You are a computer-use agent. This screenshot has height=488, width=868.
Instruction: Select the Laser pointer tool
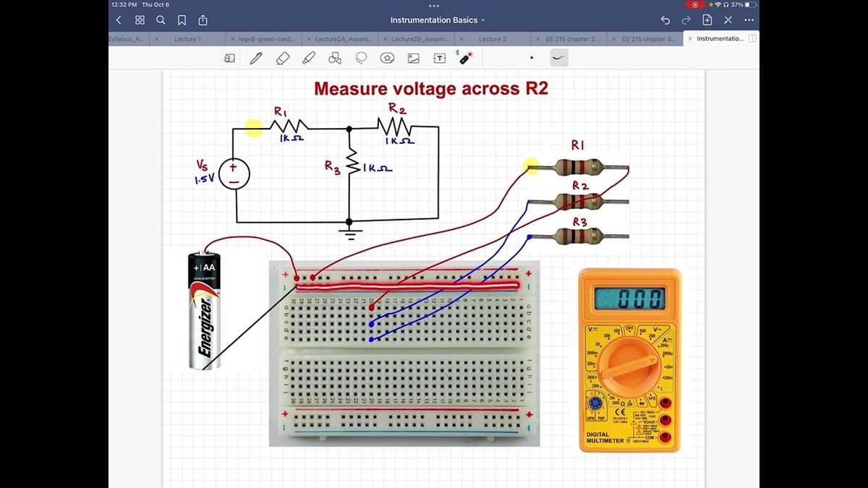(466, 58)
